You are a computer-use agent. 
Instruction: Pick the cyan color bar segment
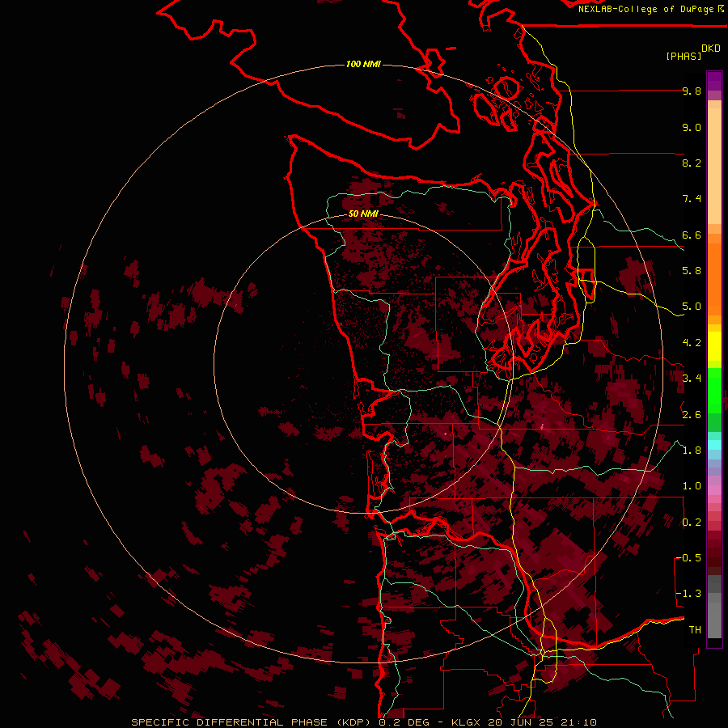pos(714,445)
